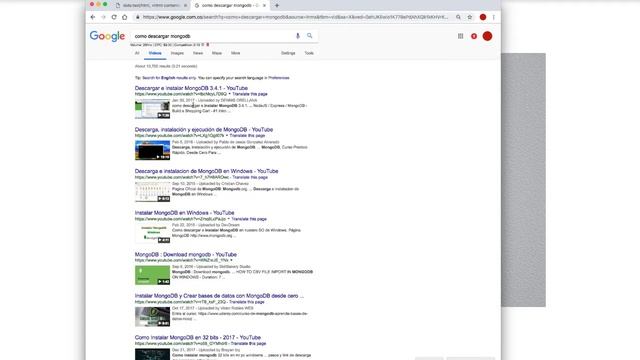Switch to the Maps results tab
Viewport: 640px width, 360px height.
pyautogui.click(x=217, y=53)
